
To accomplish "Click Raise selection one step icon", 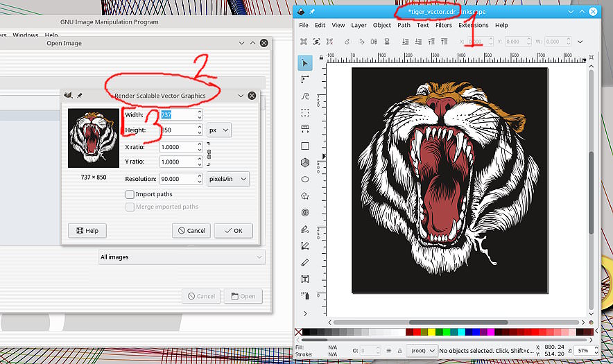I will click(x=431, y=42).
